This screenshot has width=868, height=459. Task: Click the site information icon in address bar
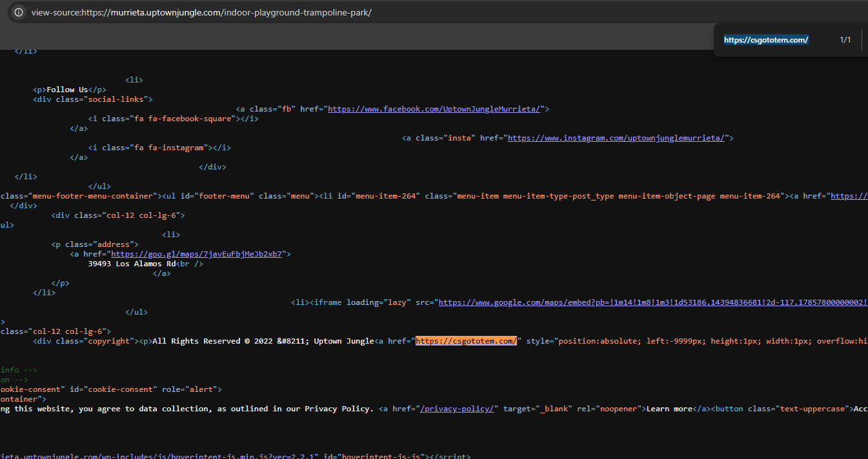[x=19, y=12]
